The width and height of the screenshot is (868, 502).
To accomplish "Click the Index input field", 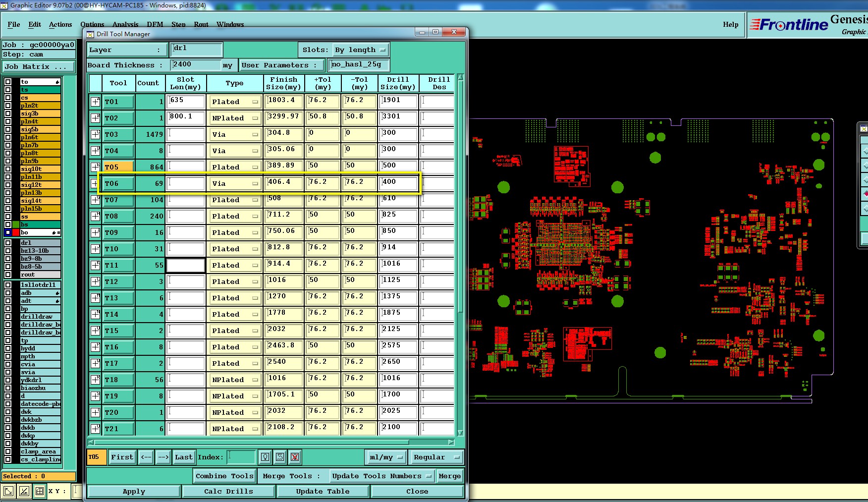I will [x=242, y=457].
